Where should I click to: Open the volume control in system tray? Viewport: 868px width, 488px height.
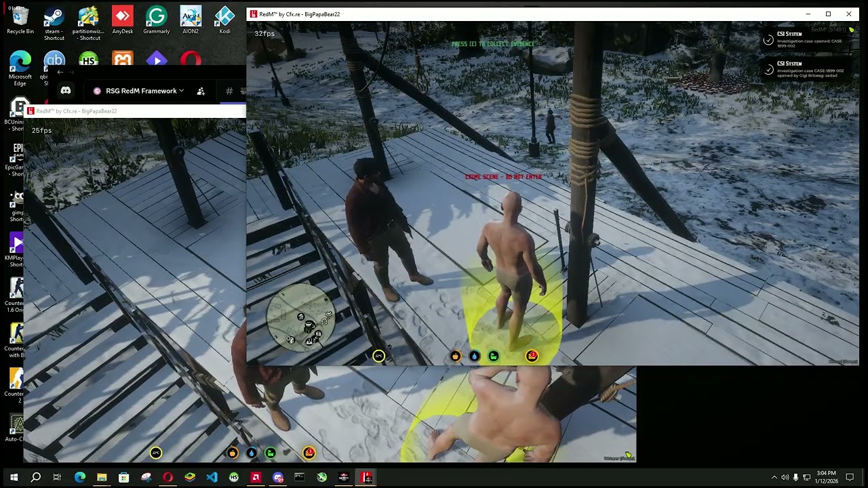pyautogui.click(x=785, y=477)
